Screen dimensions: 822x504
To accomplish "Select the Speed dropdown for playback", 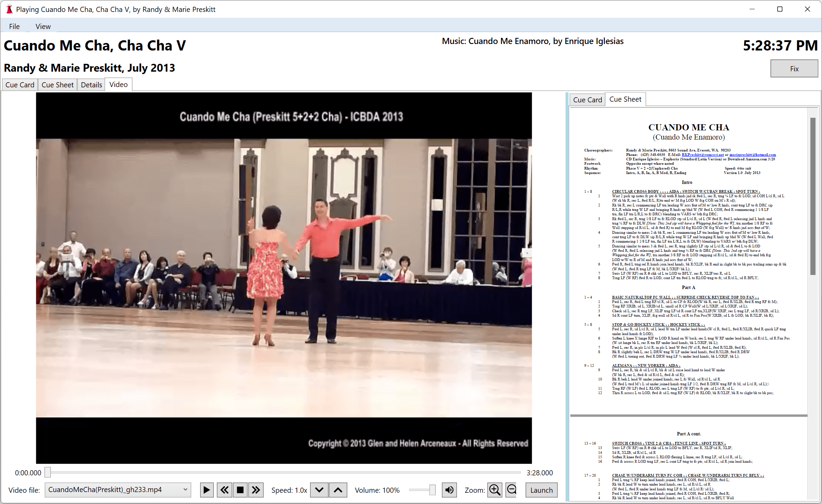I will tap(319, 490).
